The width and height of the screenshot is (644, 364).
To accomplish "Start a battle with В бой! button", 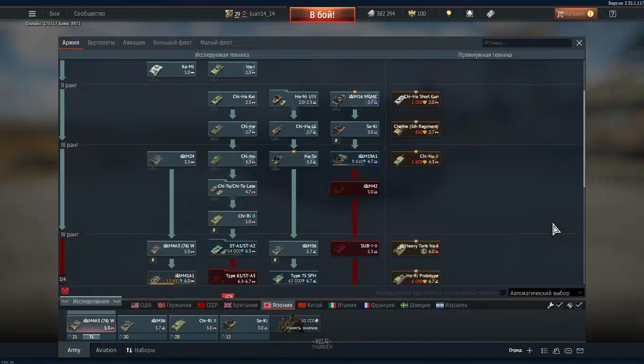I will coord(322,15).
